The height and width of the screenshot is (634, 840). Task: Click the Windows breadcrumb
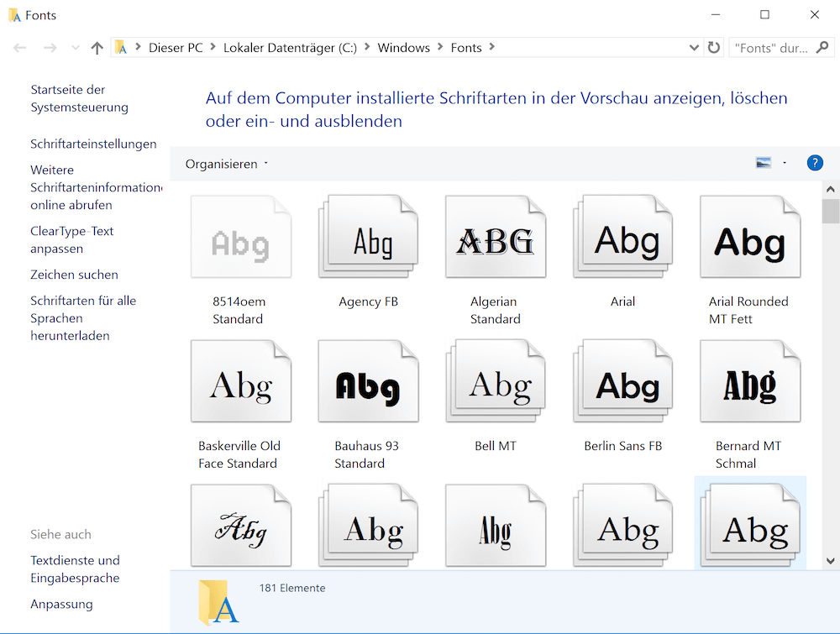tap(403, 48)
